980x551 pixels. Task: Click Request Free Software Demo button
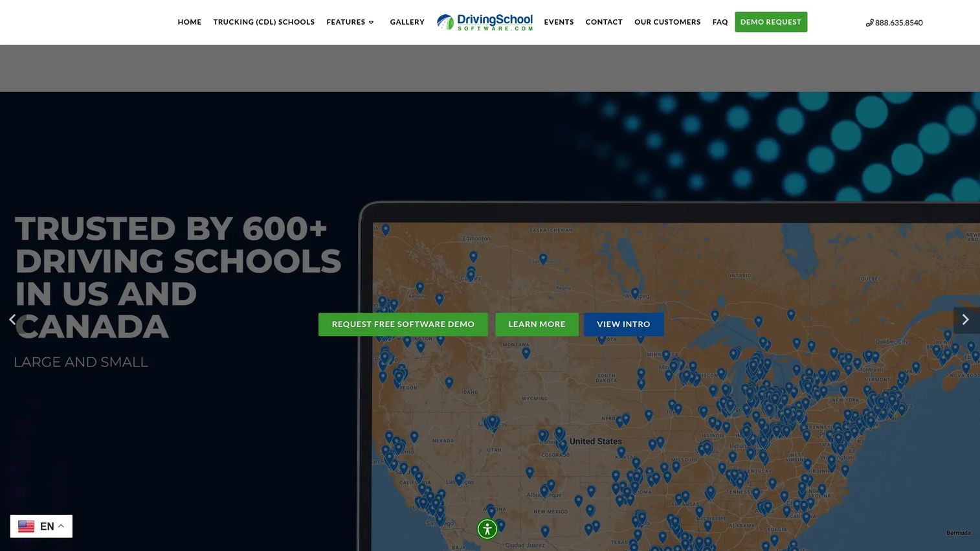click(x=403, y=324)
